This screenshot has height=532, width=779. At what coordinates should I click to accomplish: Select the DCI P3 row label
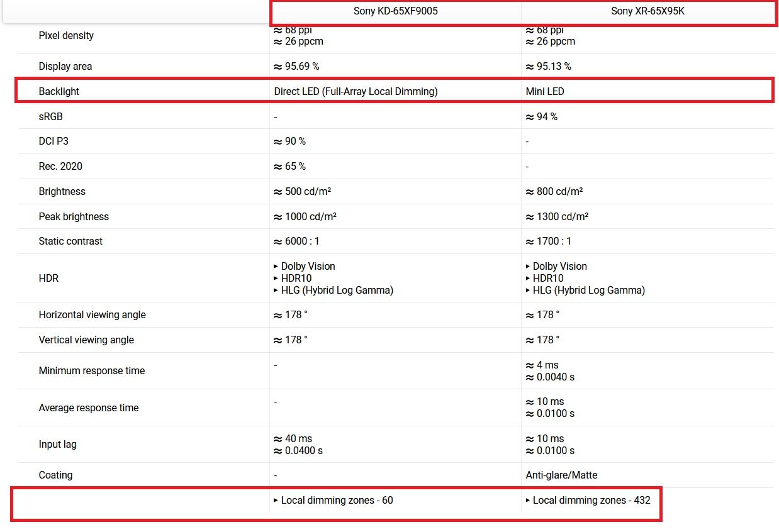pyautogui.click(x=53, y=141)
